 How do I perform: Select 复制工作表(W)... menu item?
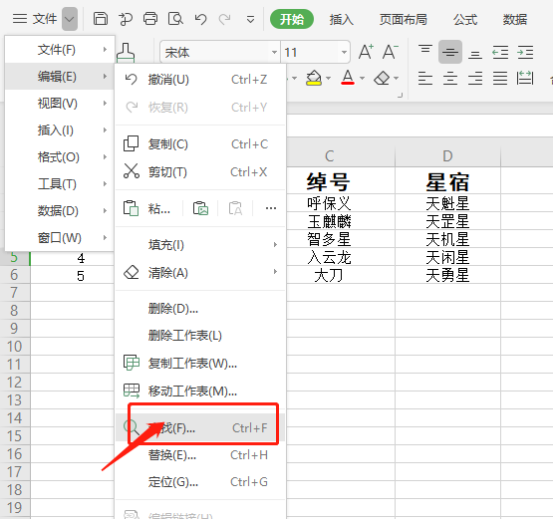pos(200,363)
